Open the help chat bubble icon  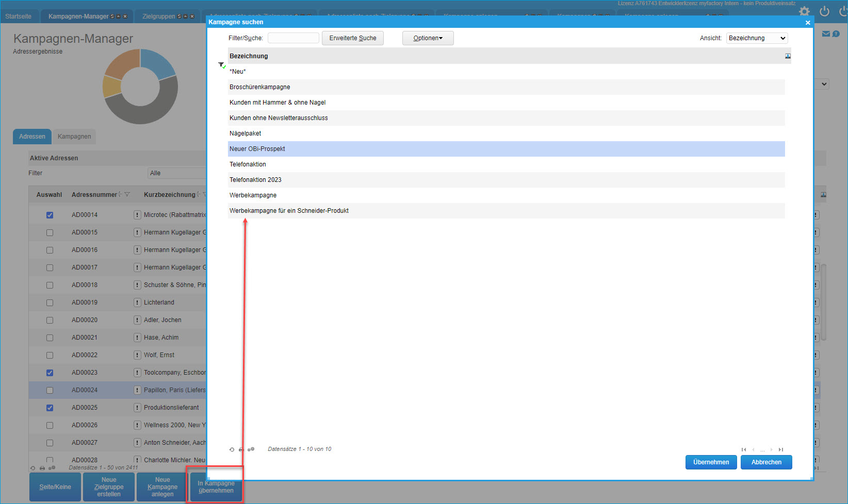pyautogui.click(x=836, y=34)
